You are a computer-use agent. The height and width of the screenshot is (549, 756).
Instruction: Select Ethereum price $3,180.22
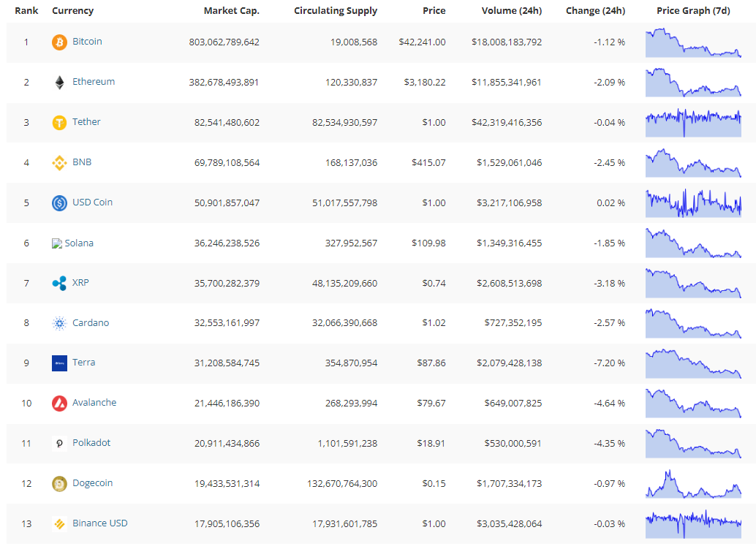pyautogui.click(x=425, y=83)
